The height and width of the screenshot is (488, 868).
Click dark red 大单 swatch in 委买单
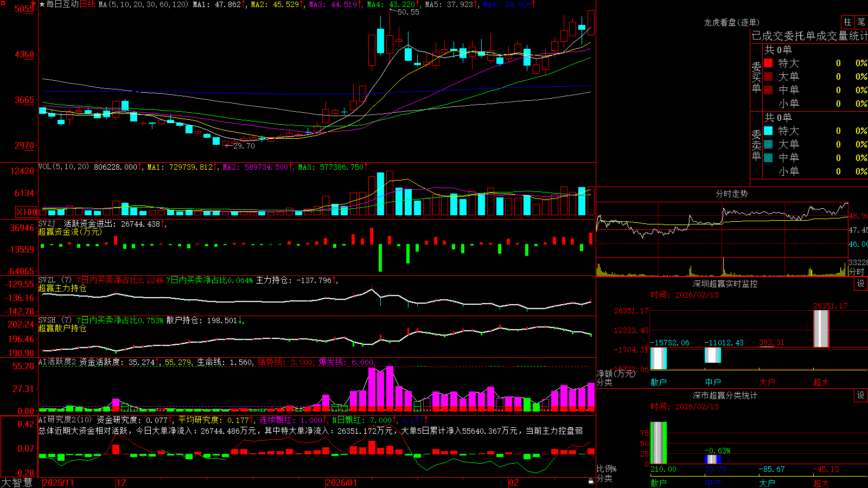pos(768,76)
